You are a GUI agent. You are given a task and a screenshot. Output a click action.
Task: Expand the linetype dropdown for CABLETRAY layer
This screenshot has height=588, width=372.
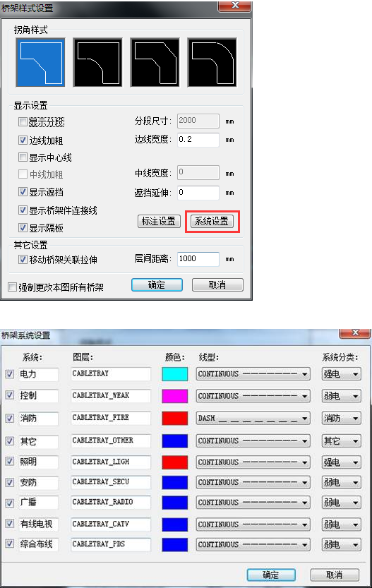click(253, 374)
